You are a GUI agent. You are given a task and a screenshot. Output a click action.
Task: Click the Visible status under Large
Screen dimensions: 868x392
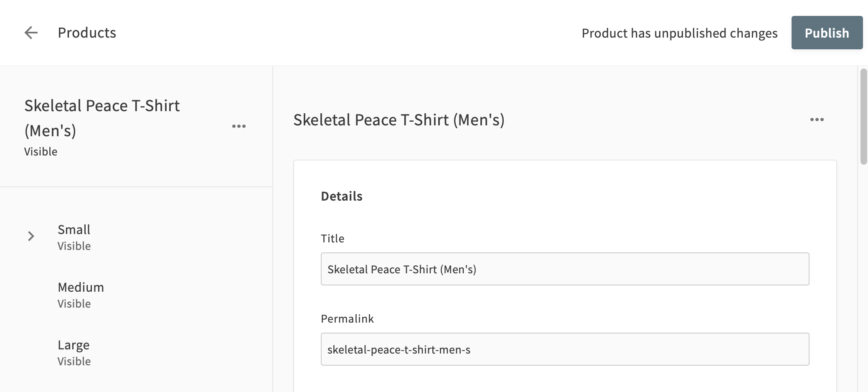pos(74,361)
